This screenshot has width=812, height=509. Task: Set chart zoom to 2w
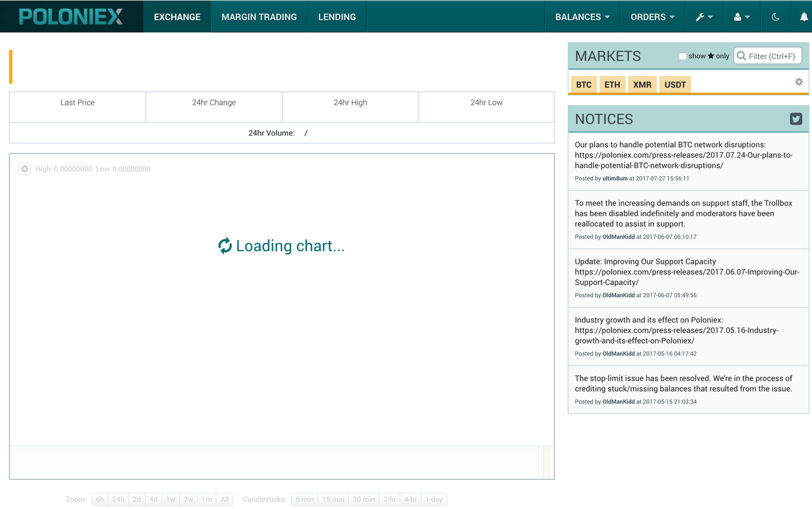coord(188,499)
